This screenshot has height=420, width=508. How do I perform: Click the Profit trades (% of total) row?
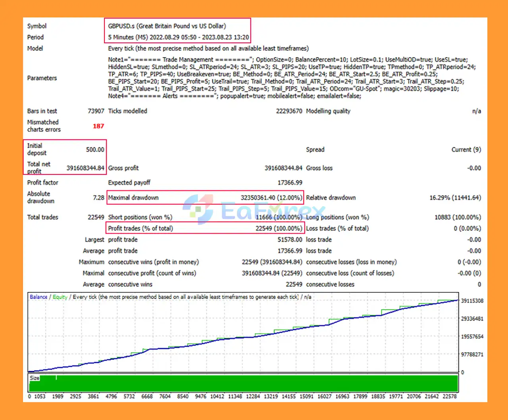(x=205, y=228)
